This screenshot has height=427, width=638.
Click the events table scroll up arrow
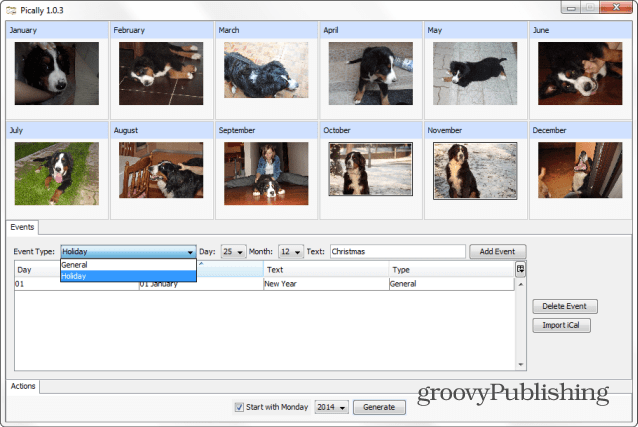point(521,285)
